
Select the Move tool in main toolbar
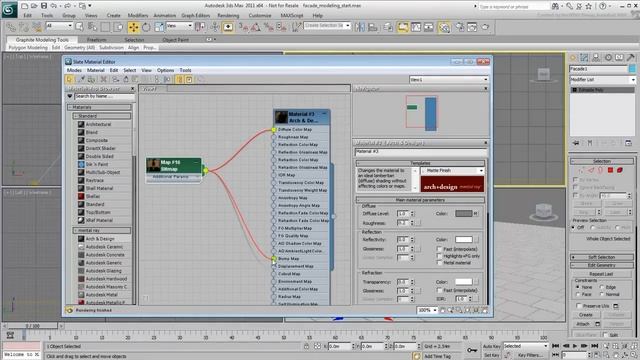(x=133, y=27)
